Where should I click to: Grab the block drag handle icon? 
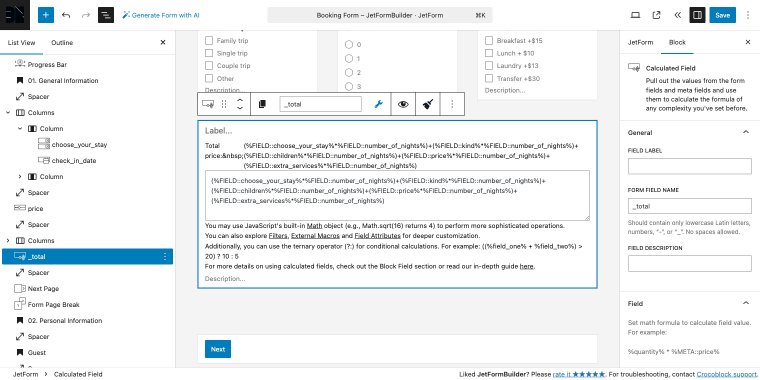point(224,104)
